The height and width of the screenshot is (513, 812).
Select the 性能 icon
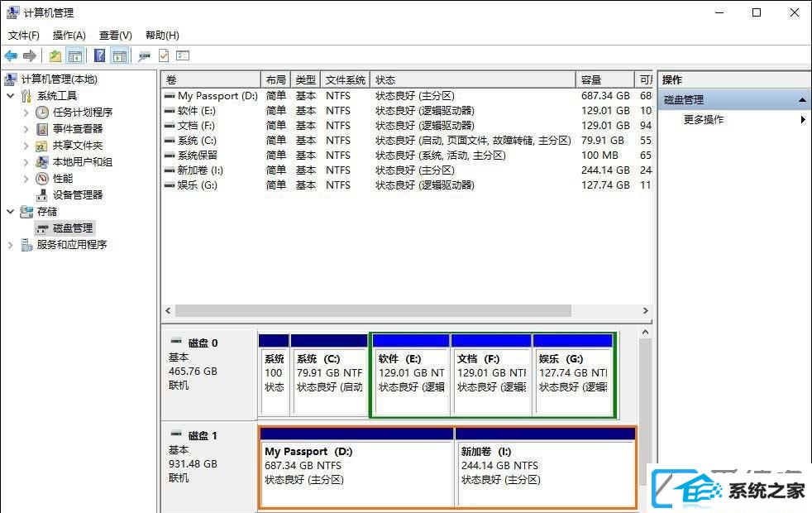[42, 179]
